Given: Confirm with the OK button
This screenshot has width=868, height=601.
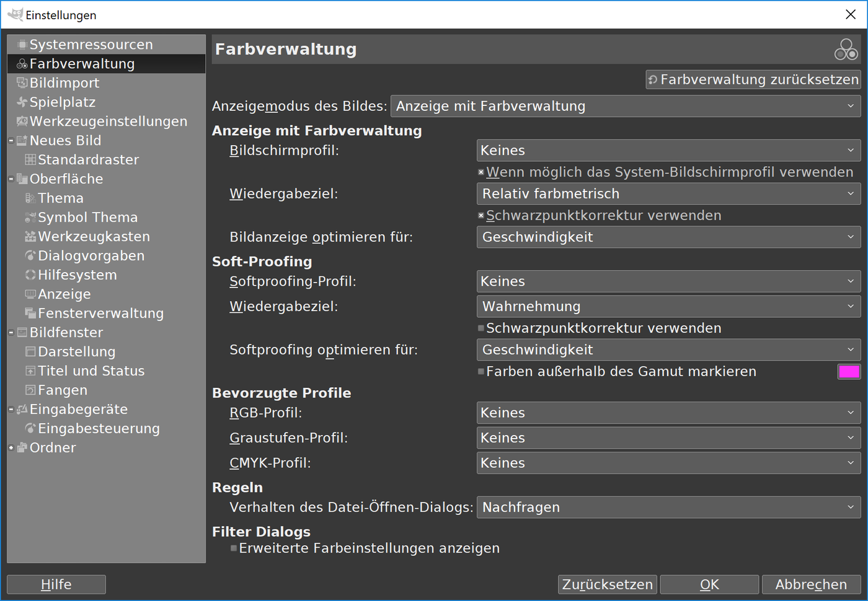Looking at the screenshot, I should [x=709, y=584].
